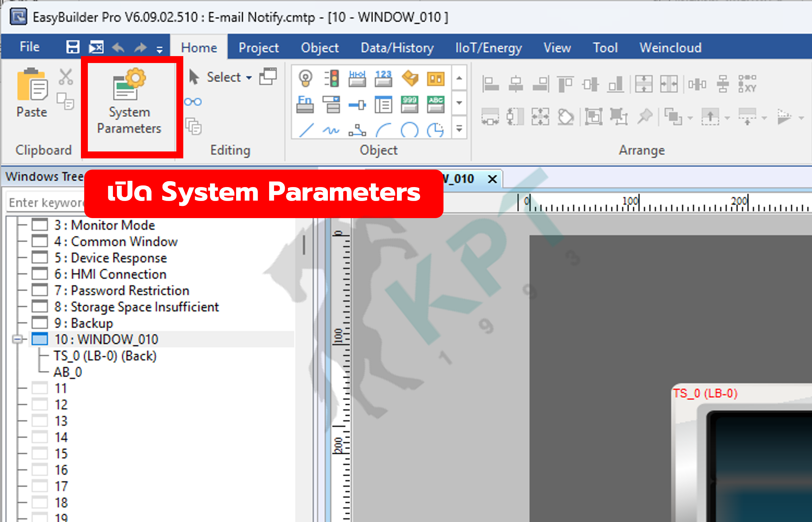Switch to the Tool ribbon tab

click(605, 48)
